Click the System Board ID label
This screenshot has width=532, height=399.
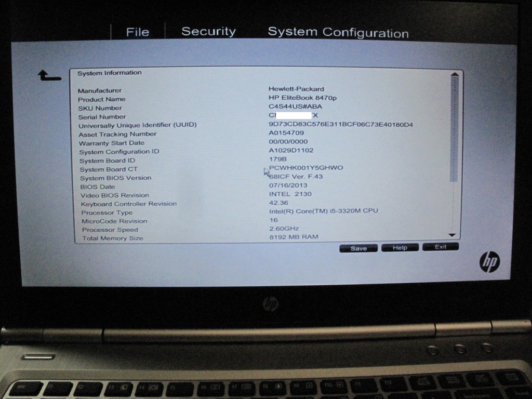[107, 161]
